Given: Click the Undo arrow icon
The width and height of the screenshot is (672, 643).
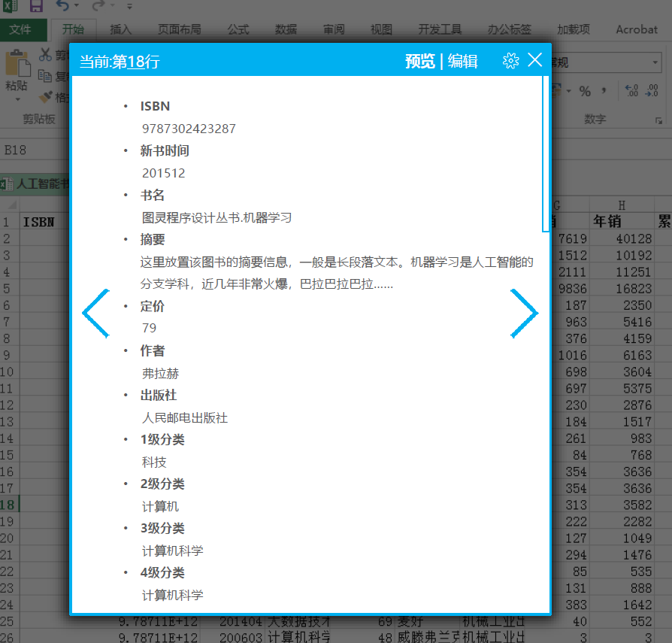Looking at the screenshot, I should (62, 7).
